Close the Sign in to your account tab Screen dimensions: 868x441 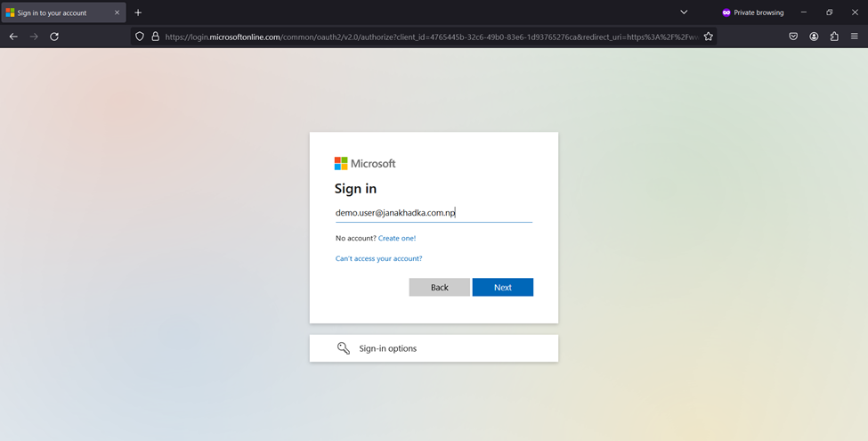(117, 12)
